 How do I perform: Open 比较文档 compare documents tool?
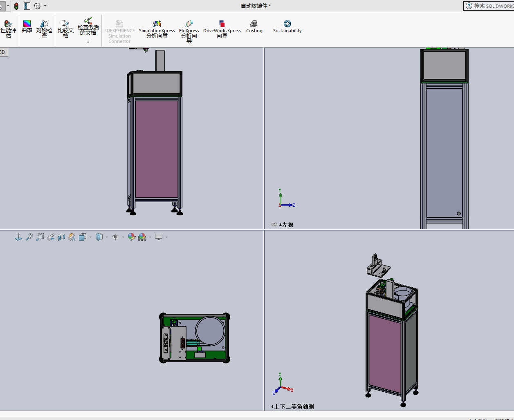click(x=65, y=29)
